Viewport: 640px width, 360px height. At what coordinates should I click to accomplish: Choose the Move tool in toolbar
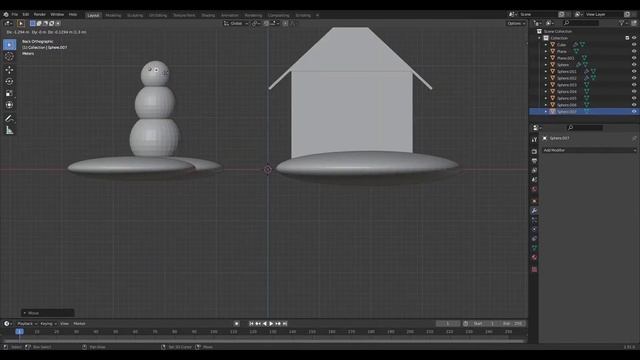click(x=9, y=69)
